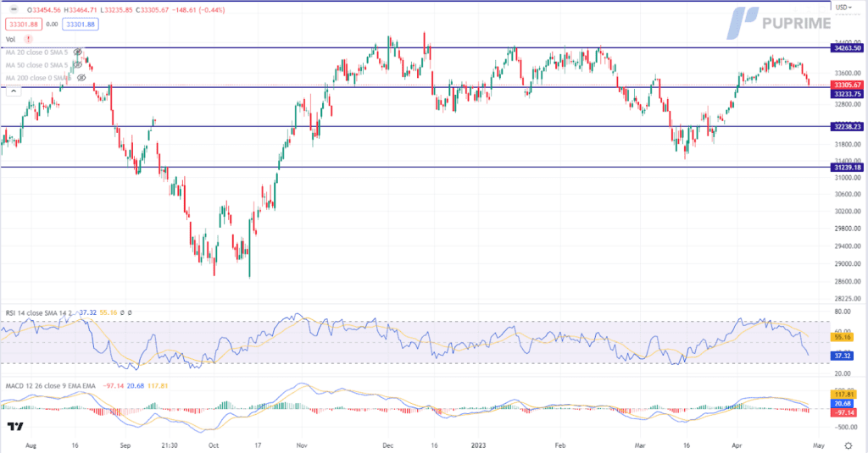Click the 21:30 label on time axis

point(170,445)
